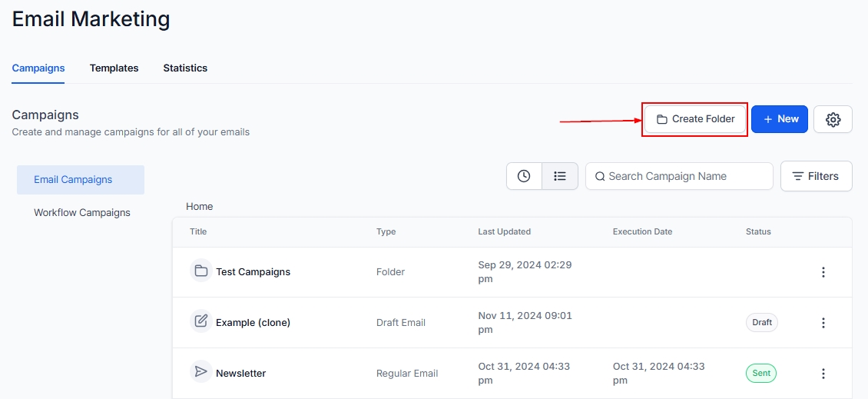Select Workflow Campaigns in sidebar

[x=82, y=213]
